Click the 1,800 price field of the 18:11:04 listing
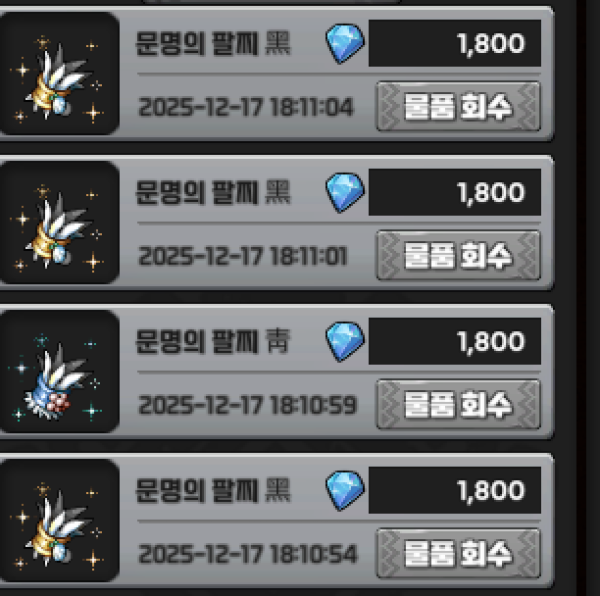The height and width of the screenshot is (596, 600). coord(455,43)
